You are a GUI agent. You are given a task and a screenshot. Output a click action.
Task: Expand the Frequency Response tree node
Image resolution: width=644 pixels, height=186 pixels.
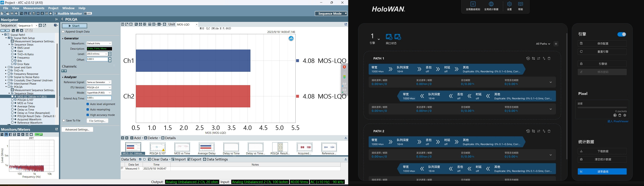coord(6,74)
